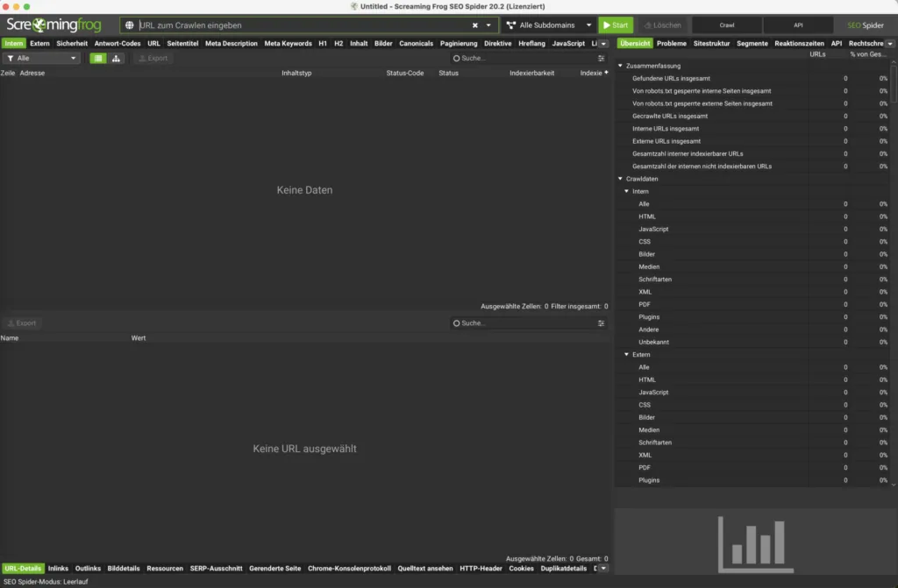The width and height of the screenshot is (898, 588).
Task: Collapse the Crawldaten section
Action: (x=620, y=179)
